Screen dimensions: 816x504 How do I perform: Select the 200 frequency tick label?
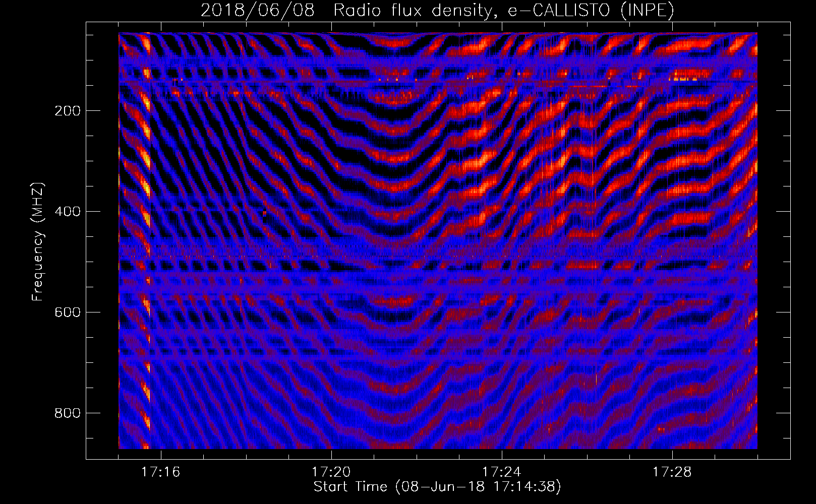(x=68, y=110)
